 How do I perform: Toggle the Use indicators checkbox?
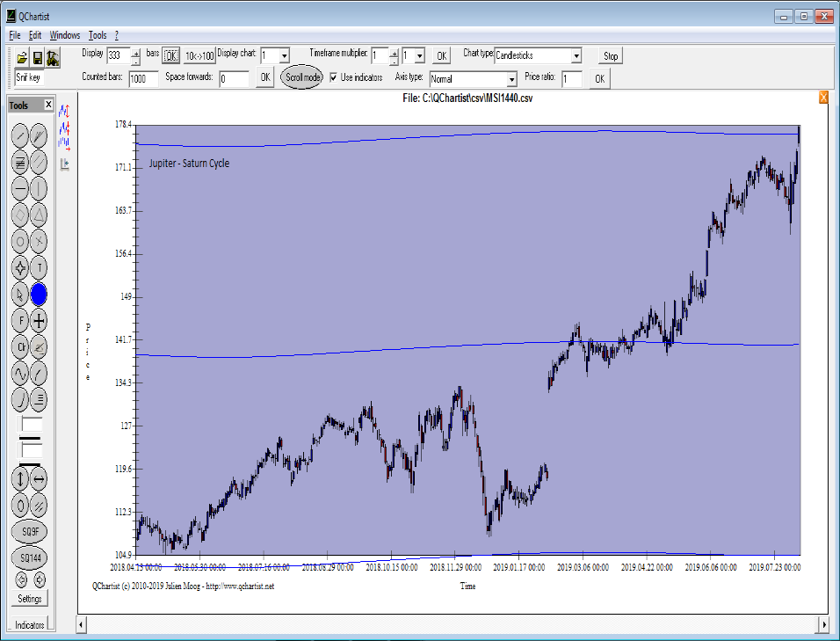pyautogui.click(x=333, y=77)
